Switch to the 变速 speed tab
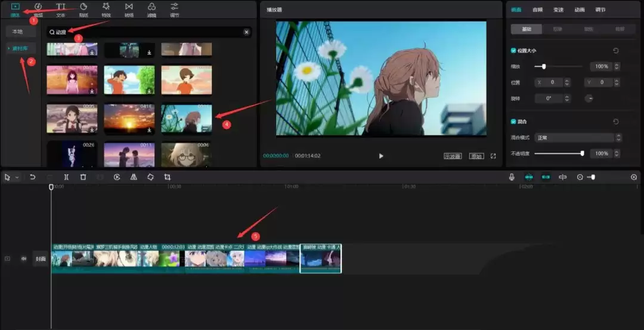Viewport: 644px width, 330px height. pos(558,10)
